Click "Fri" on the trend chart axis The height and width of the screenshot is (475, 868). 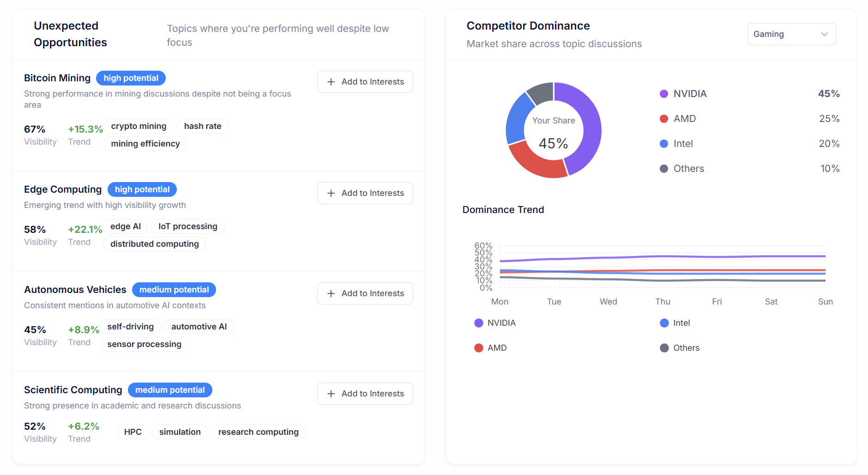click(x=717, y=302)
